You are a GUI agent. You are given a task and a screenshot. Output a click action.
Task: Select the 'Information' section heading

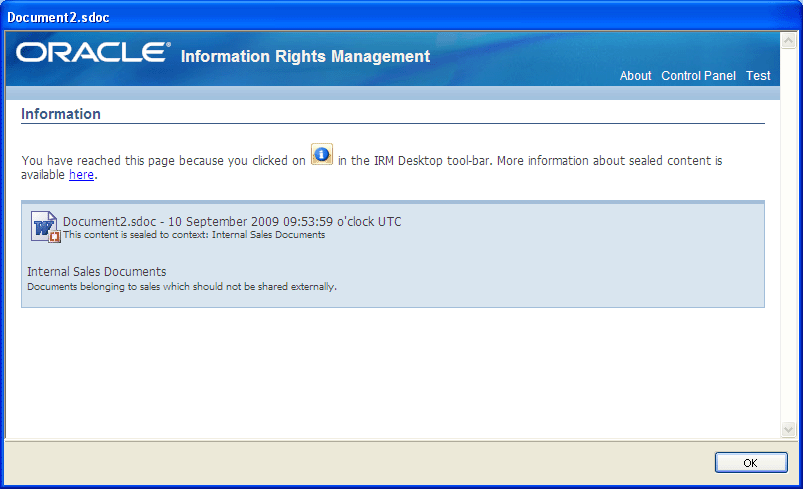[x=61, y=114]
